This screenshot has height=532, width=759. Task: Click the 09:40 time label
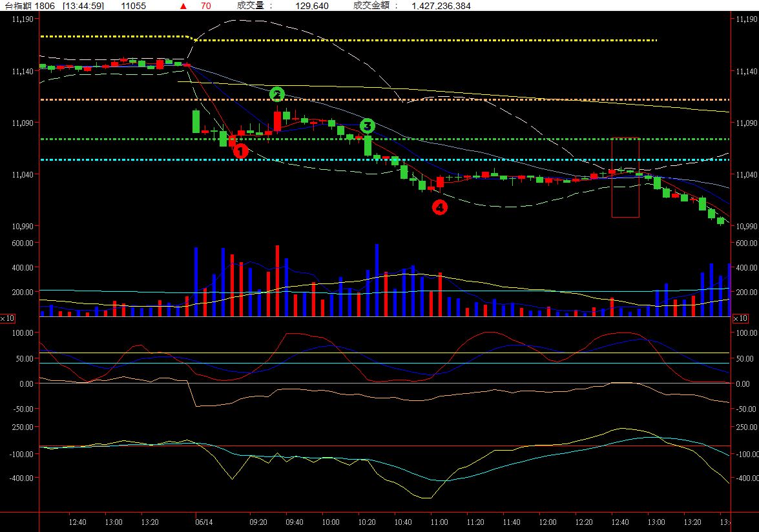pyautogui.click(x=295, y=522)
